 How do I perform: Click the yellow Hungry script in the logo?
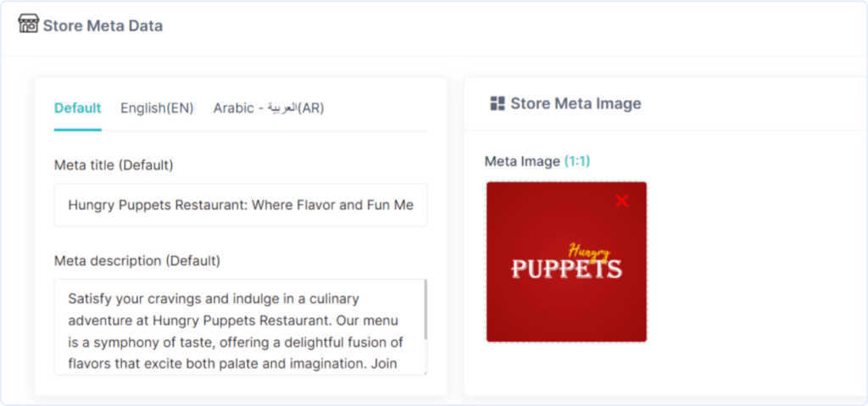tap(590, 252)
